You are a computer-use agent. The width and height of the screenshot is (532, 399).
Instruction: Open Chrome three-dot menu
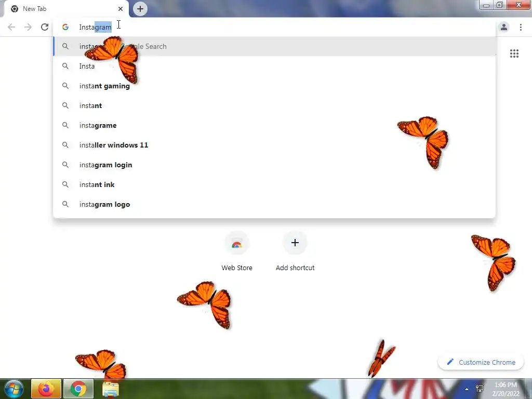pyautogui.click(x=521, y=27)
